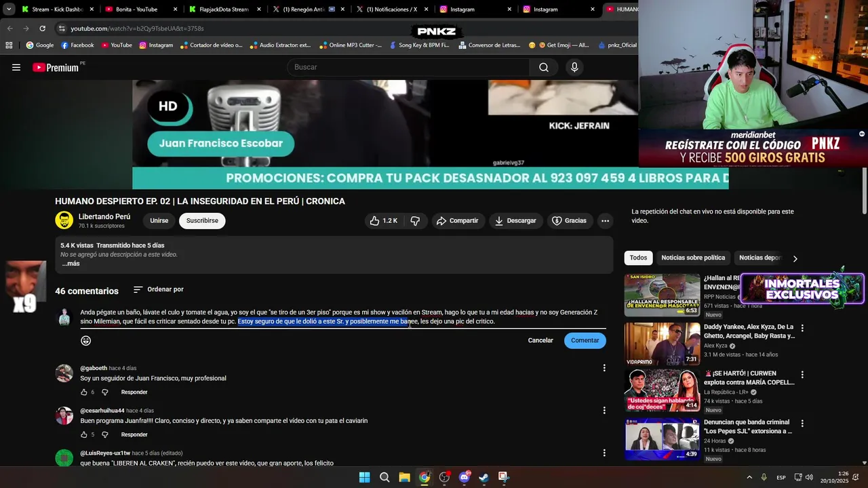Switch to FlapjackDota Stream tab

coord(225,9)
